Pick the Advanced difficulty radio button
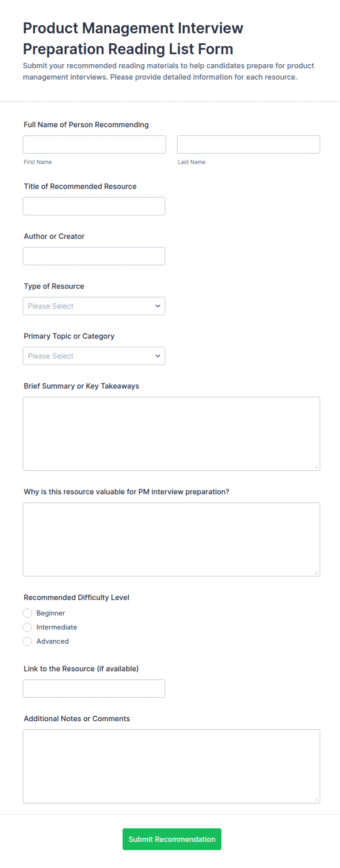340x868 pixels. point(27,641)
